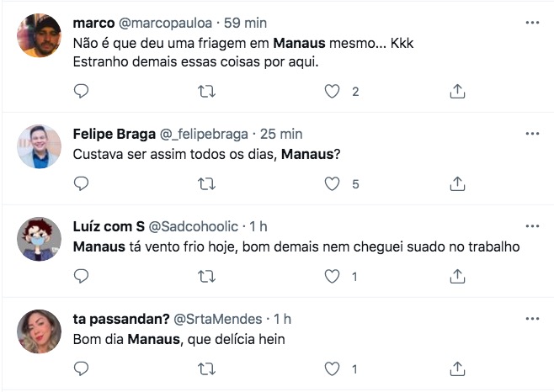The image size is (554, 392).
Task: Share Felipe Braga's tweet
Action: coord(458,183)
